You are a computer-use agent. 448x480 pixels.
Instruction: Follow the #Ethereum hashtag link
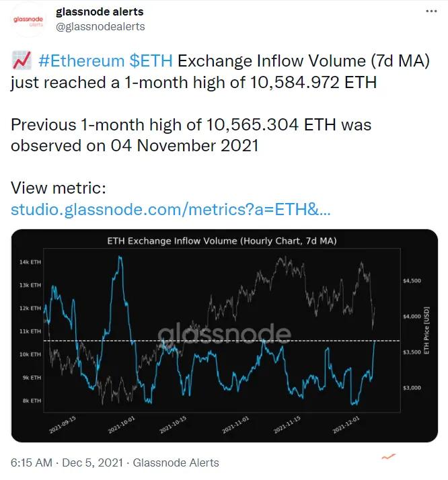[x=81, y=61]
